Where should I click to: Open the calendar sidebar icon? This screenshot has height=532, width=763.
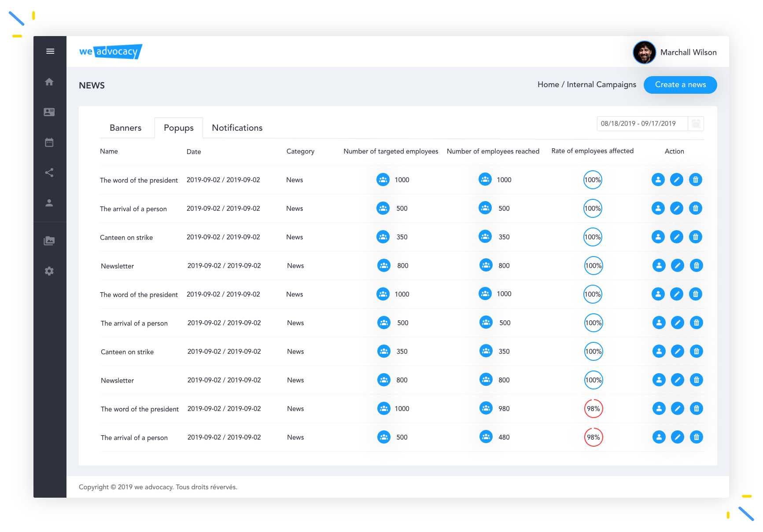(x=49, y=142)
